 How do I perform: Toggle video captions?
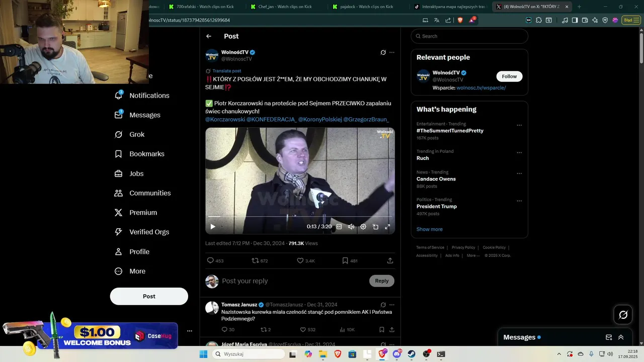coord(339,227)
